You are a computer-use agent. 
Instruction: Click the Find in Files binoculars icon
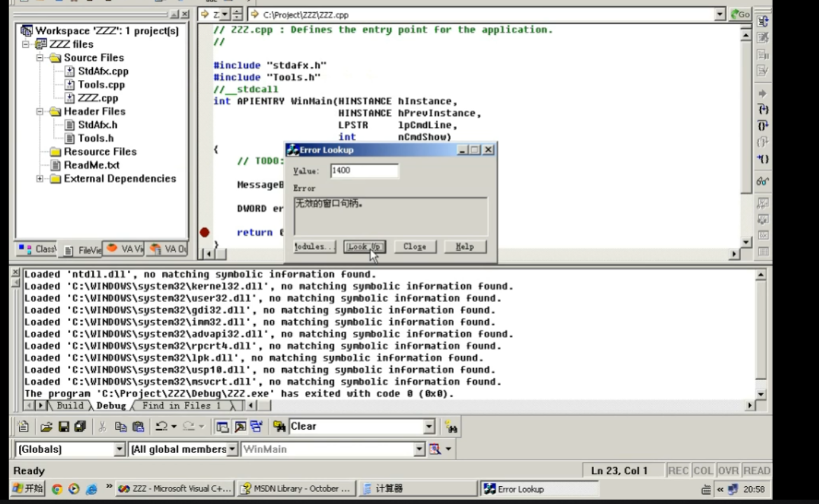[279, 427]
